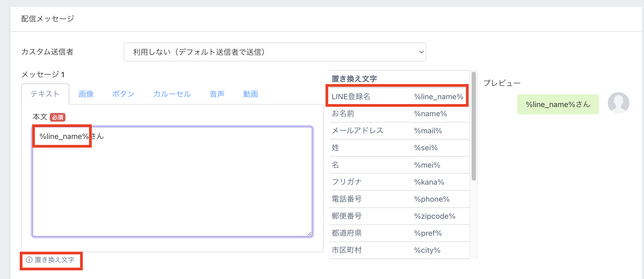Click the preview sender avatar icon
The width and height of the screenshot is (644, 279).
coord(618,103)
